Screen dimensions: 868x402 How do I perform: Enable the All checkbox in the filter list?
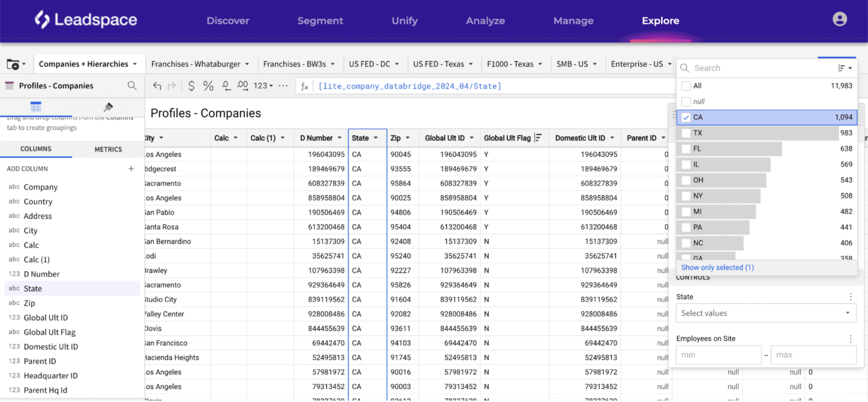tap(685, 86)
